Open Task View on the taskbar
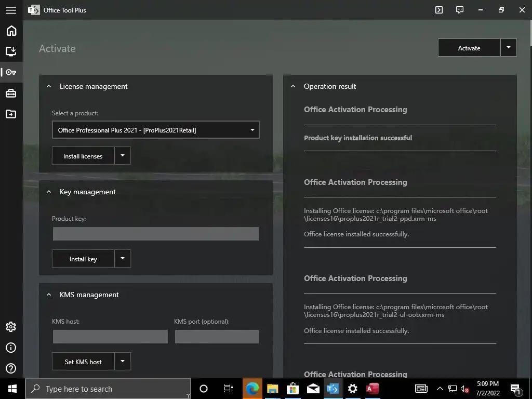 coord(229,389)
